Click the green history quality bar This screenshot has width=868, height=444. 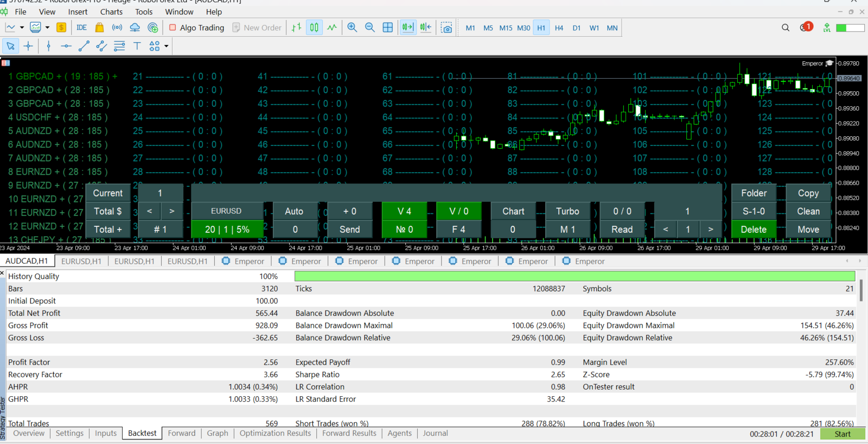tap(575, 276)
